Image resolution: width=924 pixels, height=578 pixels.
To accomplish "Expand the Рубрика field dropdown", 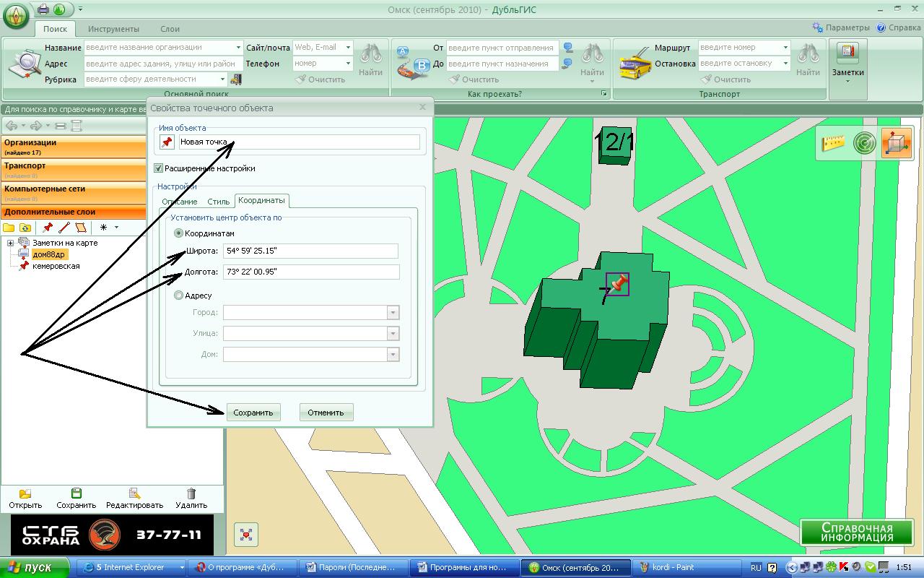I will coord(222,79).
